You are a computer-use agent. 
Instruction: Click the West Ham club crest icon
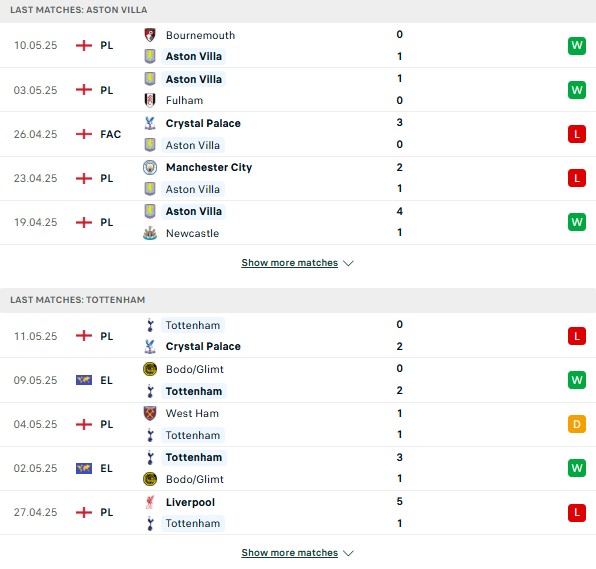[150, 413]
